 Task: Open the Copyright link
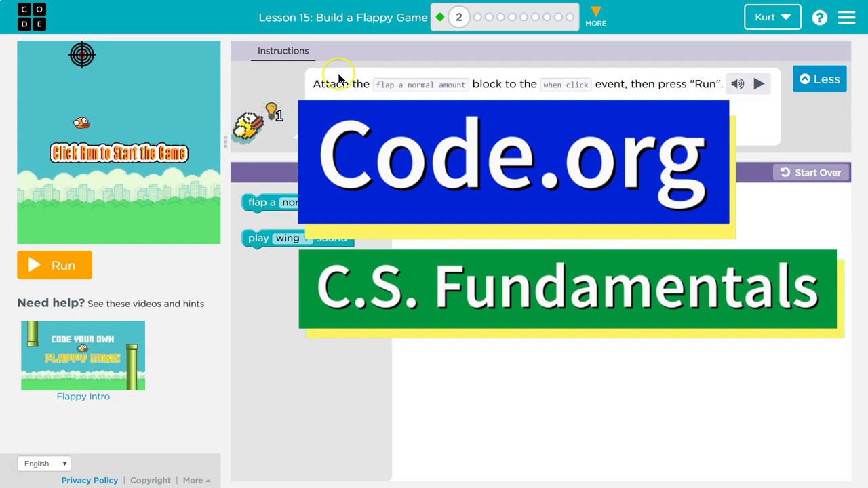point(151,481)
